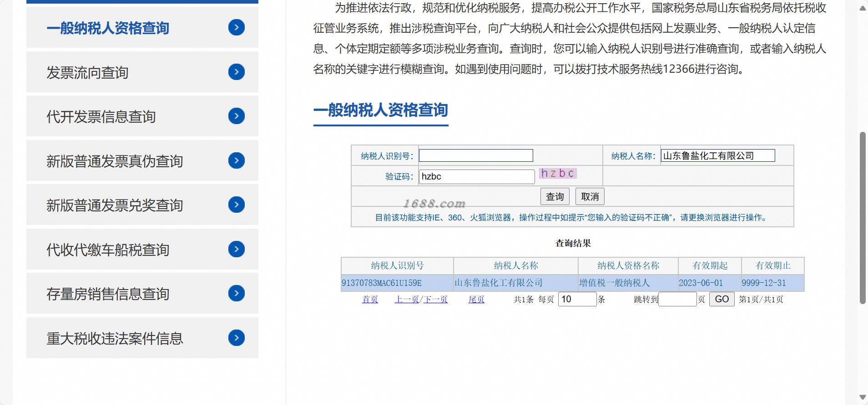
Task: Click arrow icon beside 代收代缴车船税查询
Action: pyautogui.click(x=237, y=249)
